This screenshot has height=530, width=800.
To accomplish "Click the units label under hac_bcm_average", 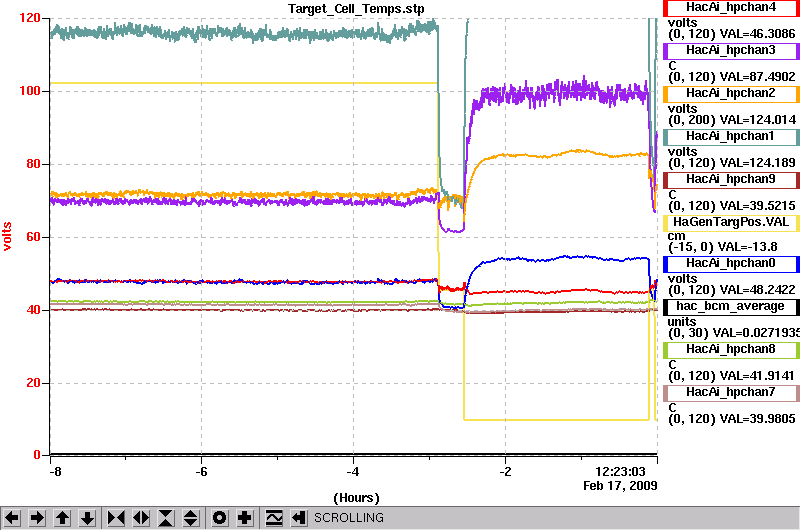I will point(682,322).
